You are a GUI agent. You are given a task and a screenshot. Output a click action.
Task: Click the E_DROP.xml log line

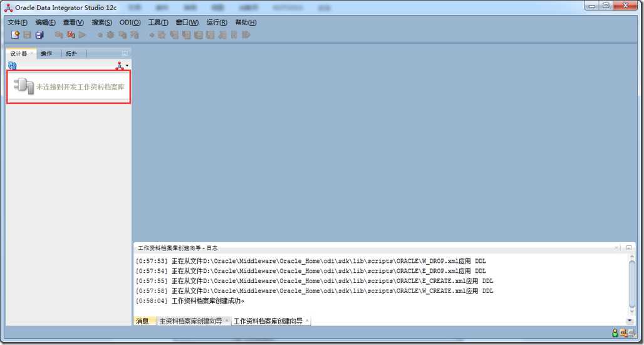pos(311,271)
